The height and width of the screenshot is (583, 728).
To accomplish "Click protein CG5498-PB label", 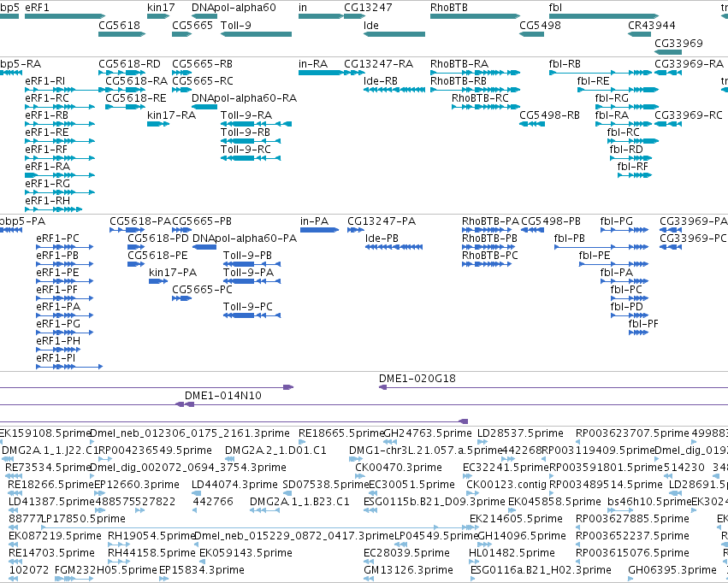I will 551,221.
